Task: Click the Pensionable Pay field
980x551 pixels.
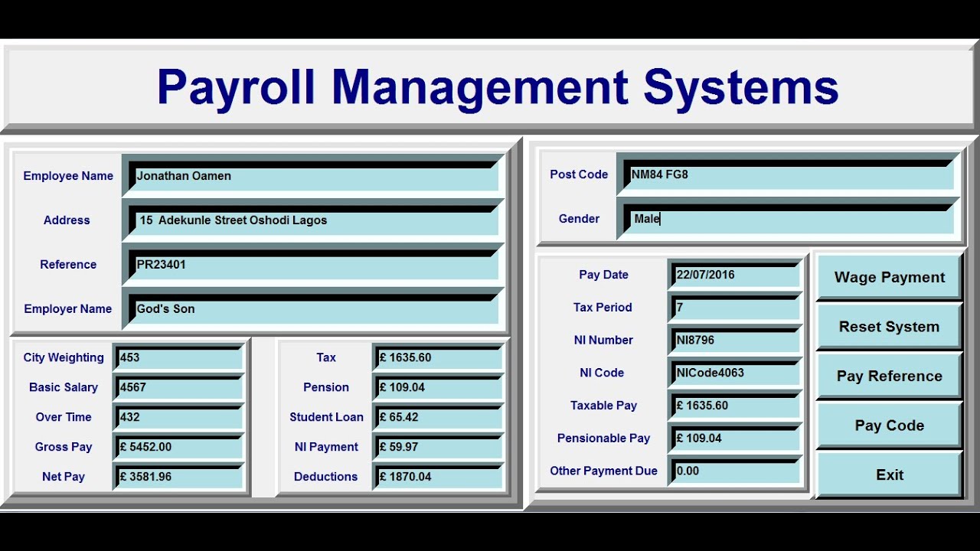Action: tap(735, 438)
